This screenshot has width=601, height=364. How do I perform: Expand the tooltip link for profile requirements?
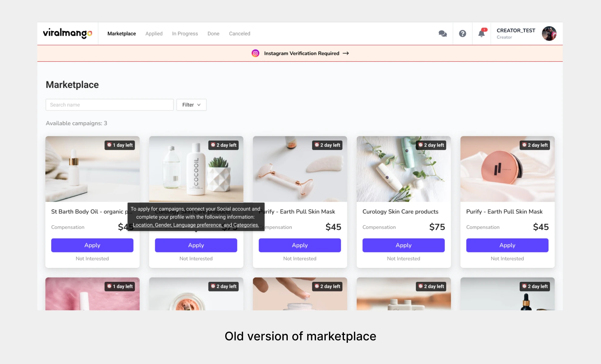[196, 225]
